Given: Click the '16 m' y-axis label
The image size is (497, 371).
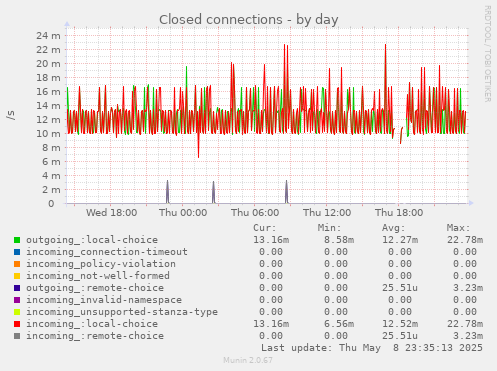Looking at the screenshot, I should tap(49, 92).
